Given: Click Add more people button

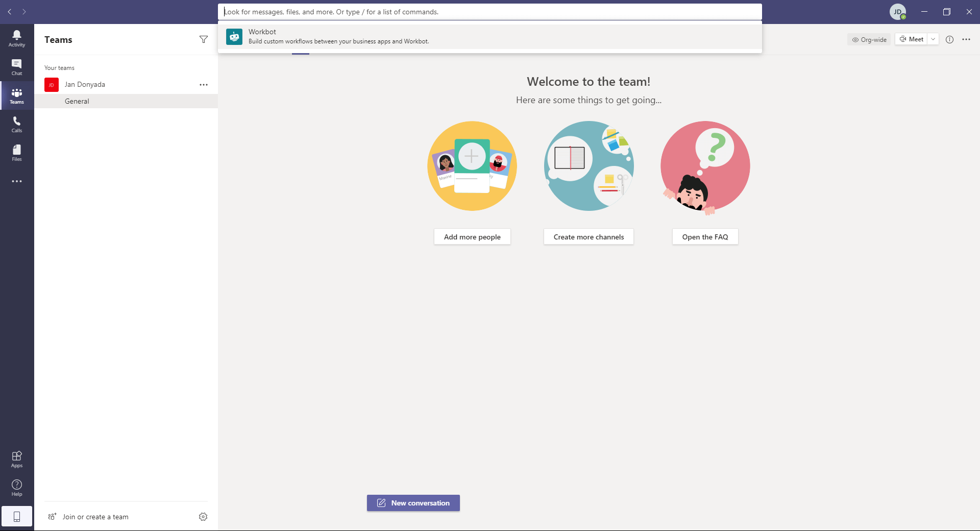Looking at the screenshot, I should (x=472, y=237).
